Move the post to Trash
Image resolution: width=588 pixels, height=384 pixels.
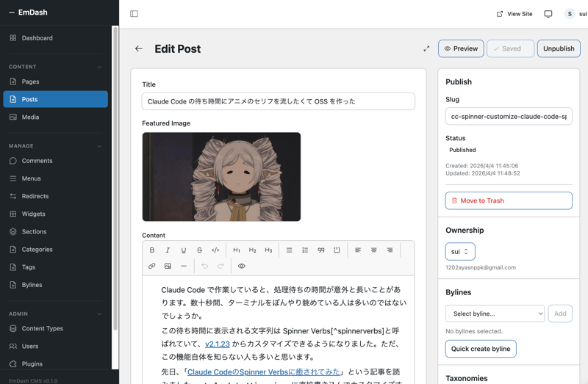[509, 200]
